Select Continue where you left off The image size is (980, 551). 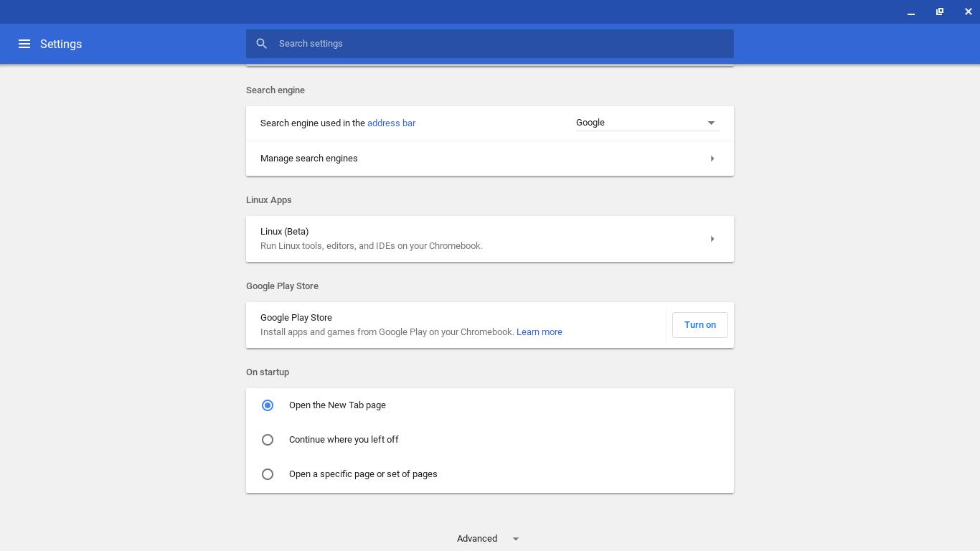point(268,440)
